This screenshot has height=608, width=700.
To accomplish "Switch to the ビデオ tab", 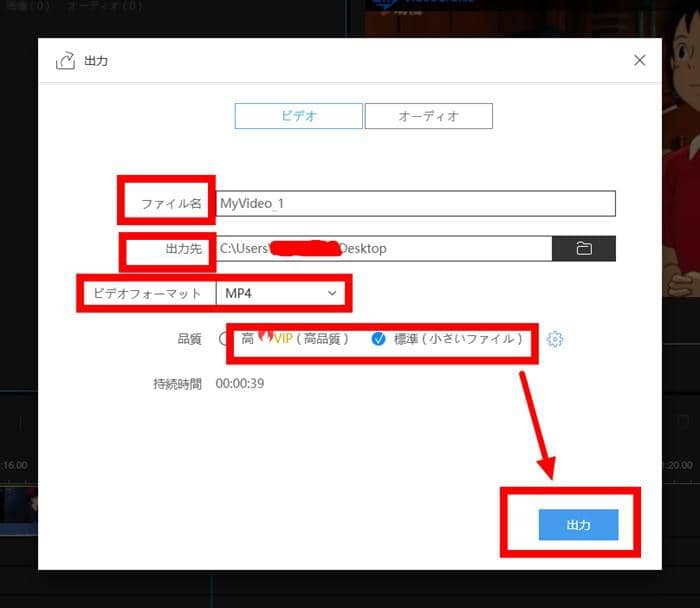I will point(299,116).
